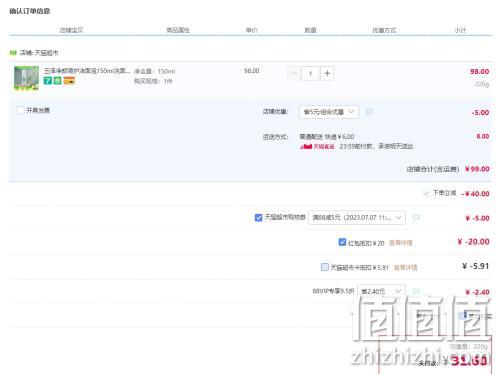The height and width of the screenshot is (374, 500).
Task: Open the 天猫超市 shop name link
Action: [x=46, y=53]
